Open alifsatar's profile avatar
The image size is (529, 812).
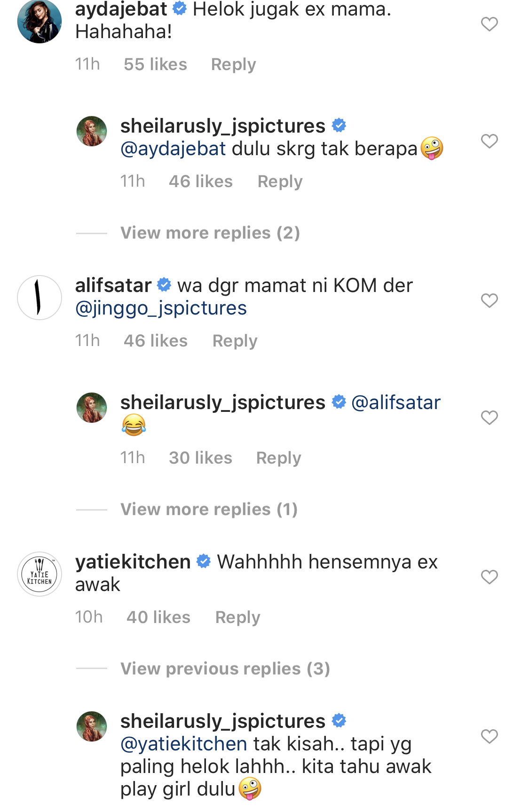point(39,298)
